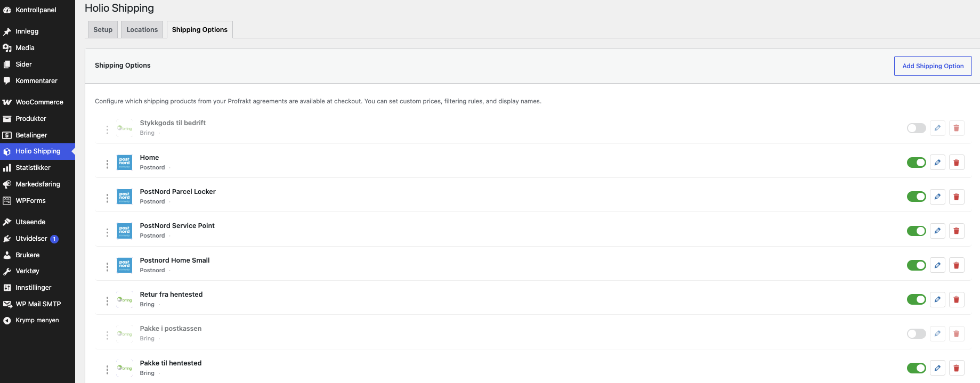
Task: Click the trash icon for Home
Action: coord(957,162)
